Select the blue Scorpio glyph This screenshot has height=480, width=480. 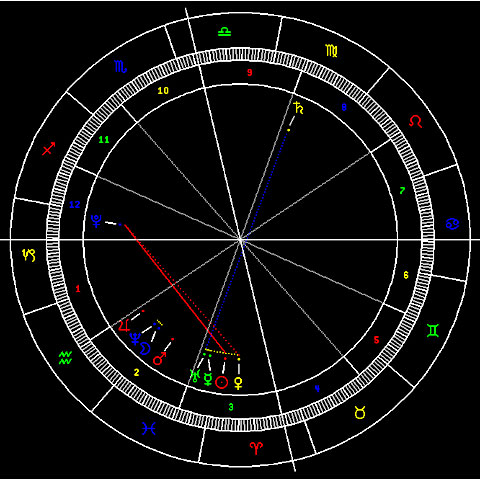121,66
